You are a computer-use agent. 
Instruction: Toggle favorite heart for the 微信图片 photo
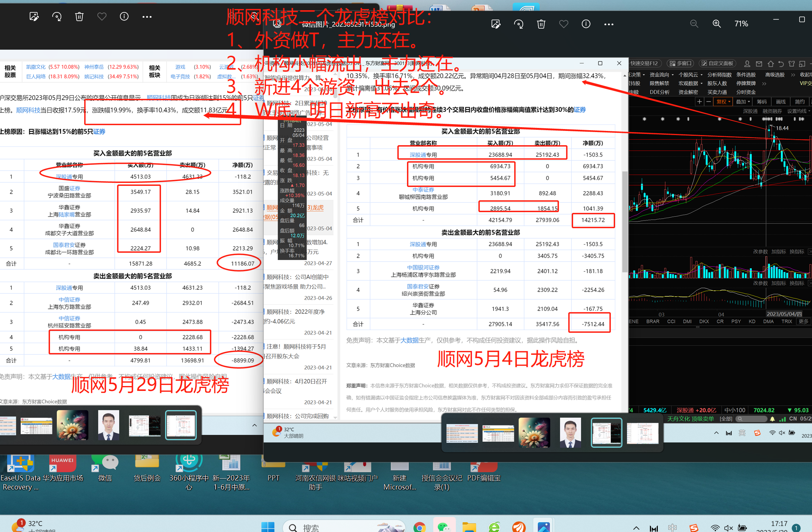[x=563, y=24]
